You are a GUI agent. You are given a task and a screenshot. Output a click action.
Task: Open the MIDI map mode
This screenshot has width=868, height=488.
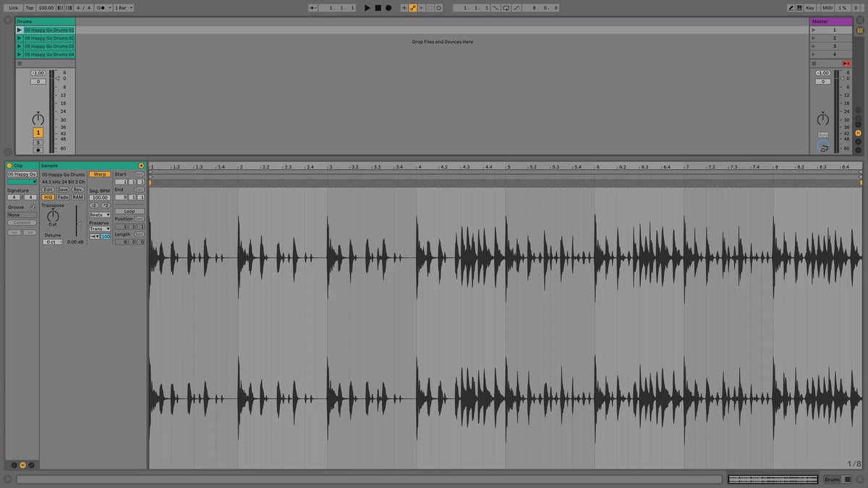827,8
